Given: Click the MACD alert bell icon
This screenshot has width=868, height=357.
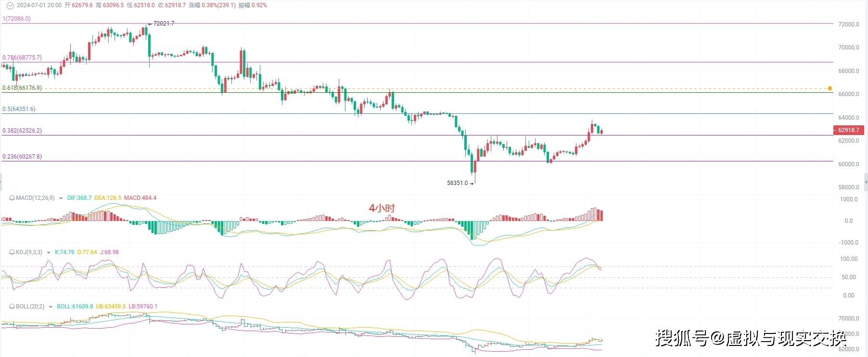Looking at the screenshot, I should (x=12, y=198).
